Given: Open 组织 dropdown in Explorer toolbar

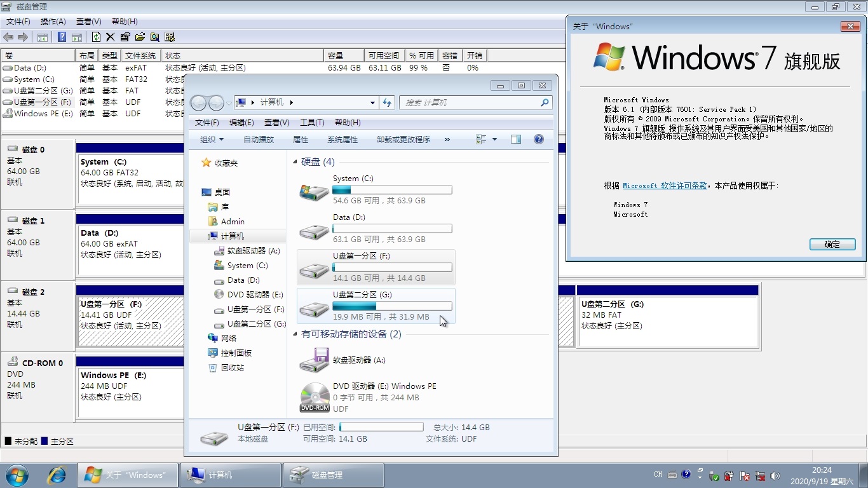Looking at the screenshot, I should (x=212, y=140).
